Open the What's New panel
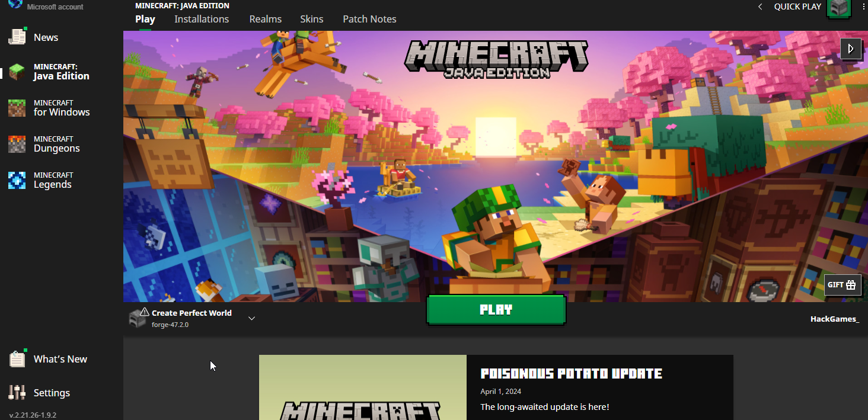Viewport: 868px width, 420px height. (x=60, y=358)
